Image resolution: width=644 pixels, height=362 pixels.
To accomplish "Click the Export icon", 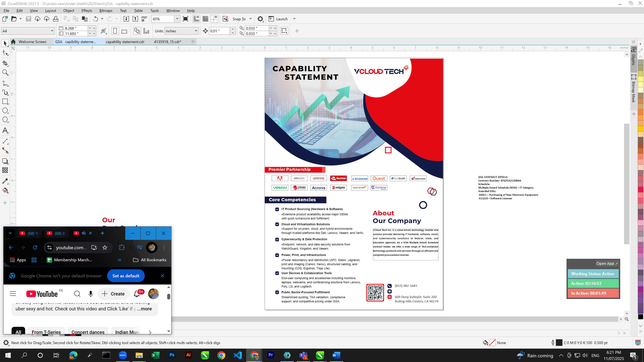I will coord(135,19).
